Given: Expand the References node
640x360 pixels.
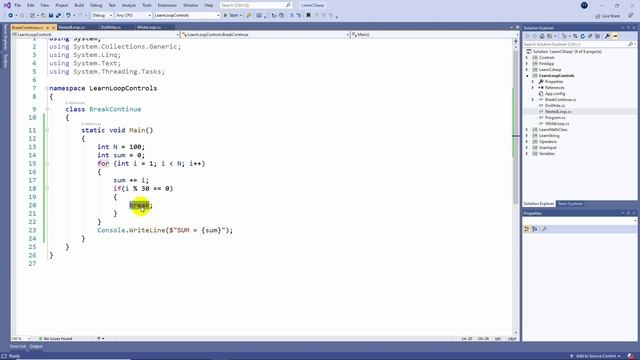Looking at the screenshot, I should [x=533, y=88].
